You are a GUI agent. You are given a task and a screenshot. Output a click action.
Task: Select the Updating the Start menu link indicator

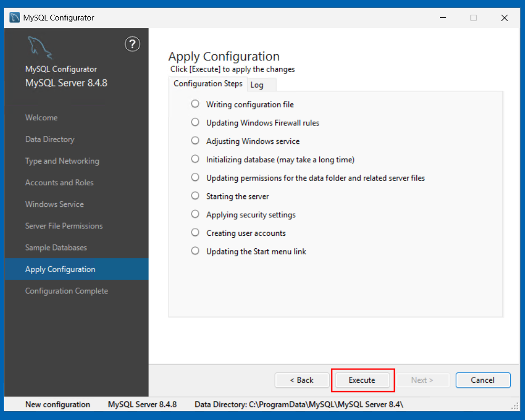195,251
